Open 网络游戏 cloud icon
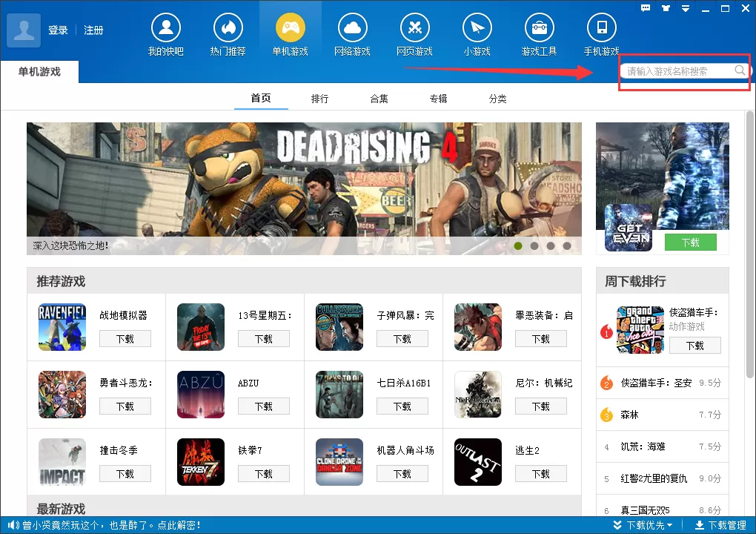The width and height of the screenshot is (756, 534). click(x=353, y=27)
